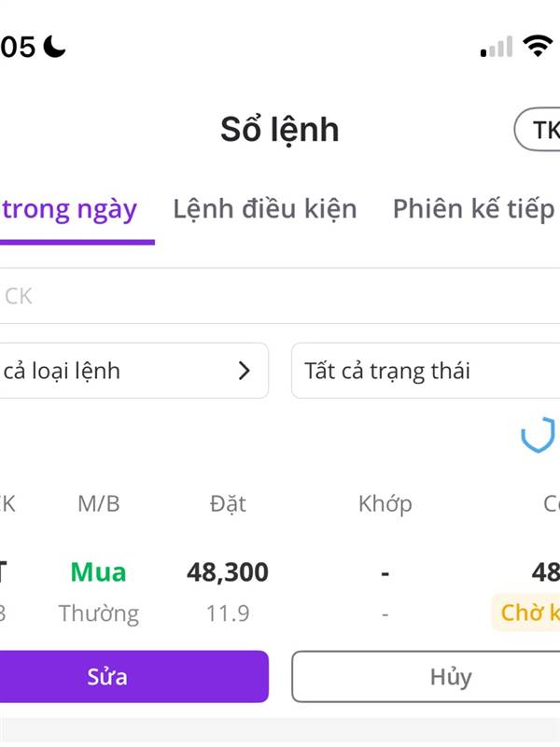Tap the cellular signal bars icon
The height and width of the screenshot is (747, 560).
coord(497,47)
